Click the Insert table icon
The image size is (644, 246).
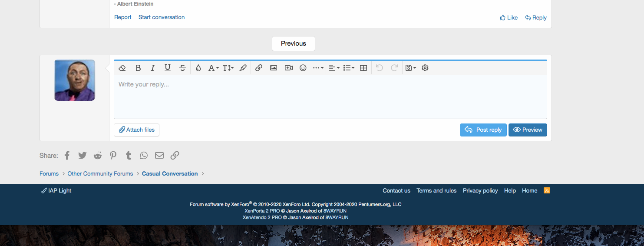tap(364, 68)
